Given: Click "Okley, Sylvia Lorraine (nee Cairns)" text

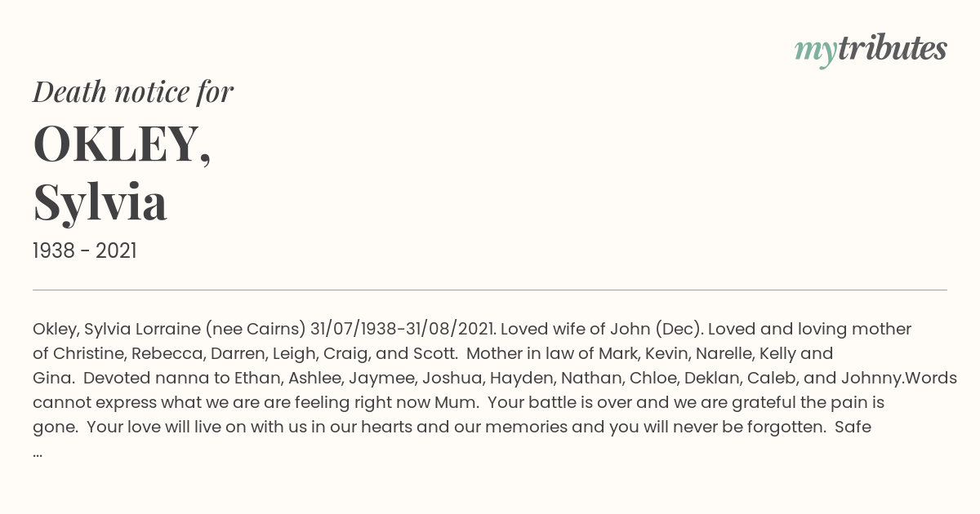Looking at the screenshot, I should pos(169,329).
